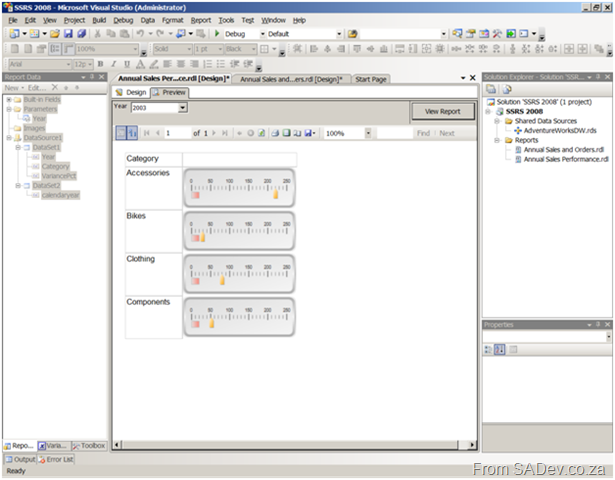The width and height of the screenshot is (615, 480).
Task: Click the Save All icon
Action: 82,34
